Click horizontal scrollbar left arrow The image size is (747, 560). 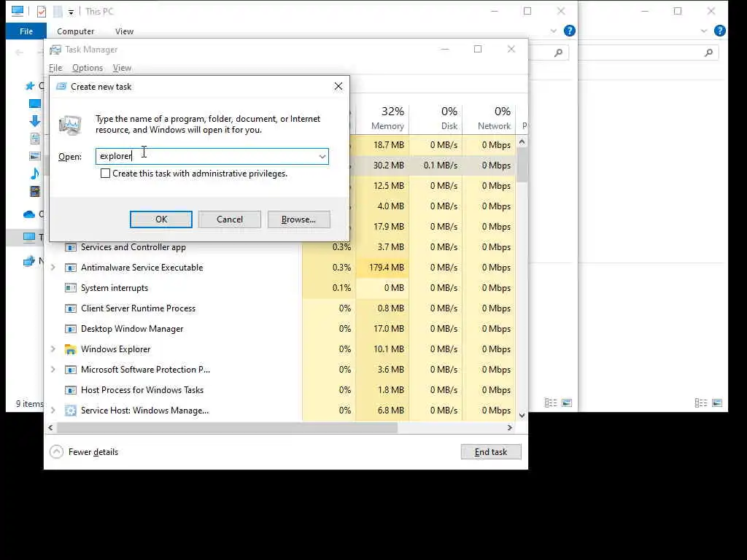(50, 427)
